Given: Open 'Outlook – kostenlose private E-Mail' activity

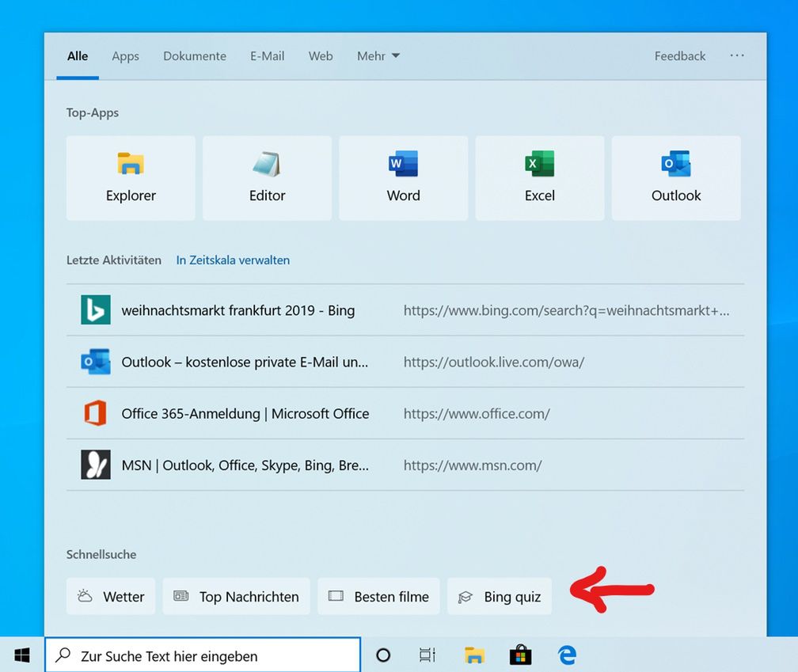Looking at the screenshot, I should tap(405, 362).
